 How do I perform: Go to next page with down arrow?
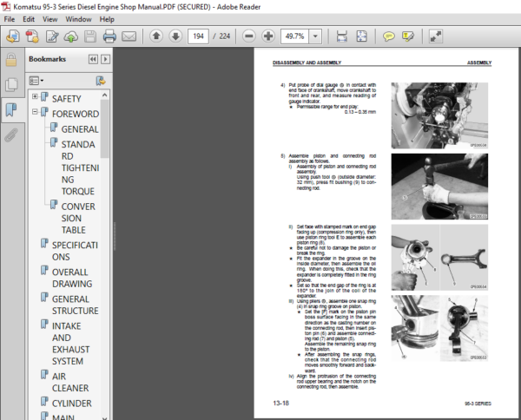175,36
